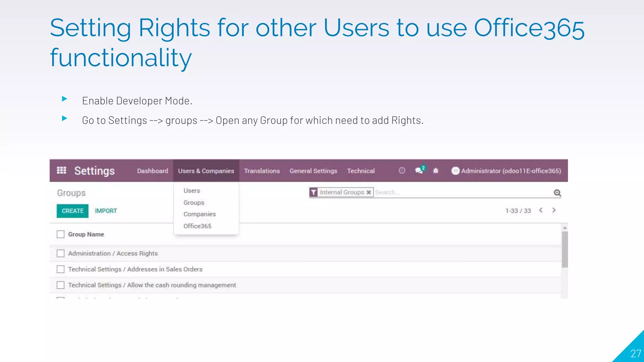Click the groups list scrollbar thumb
The image size is (644, 362).
pyautogui.click(x=565, y=250)
